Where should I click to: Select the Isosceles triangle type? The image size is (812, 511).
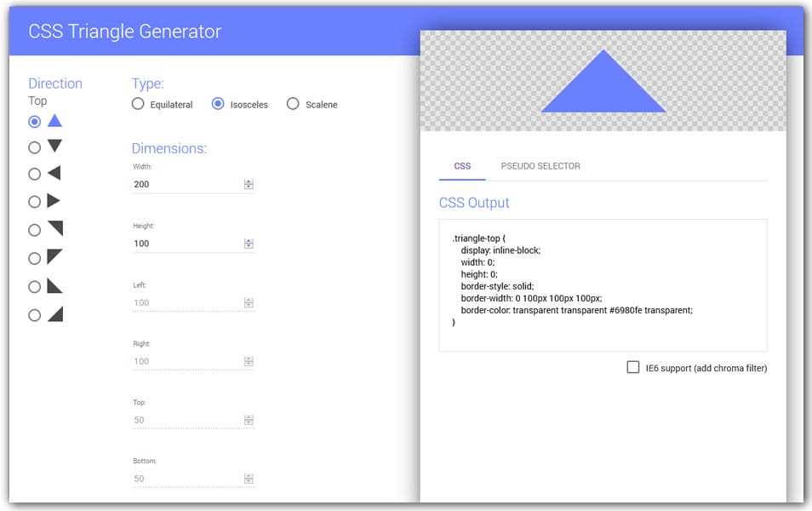pyautogui.click(x=220, y=103)
